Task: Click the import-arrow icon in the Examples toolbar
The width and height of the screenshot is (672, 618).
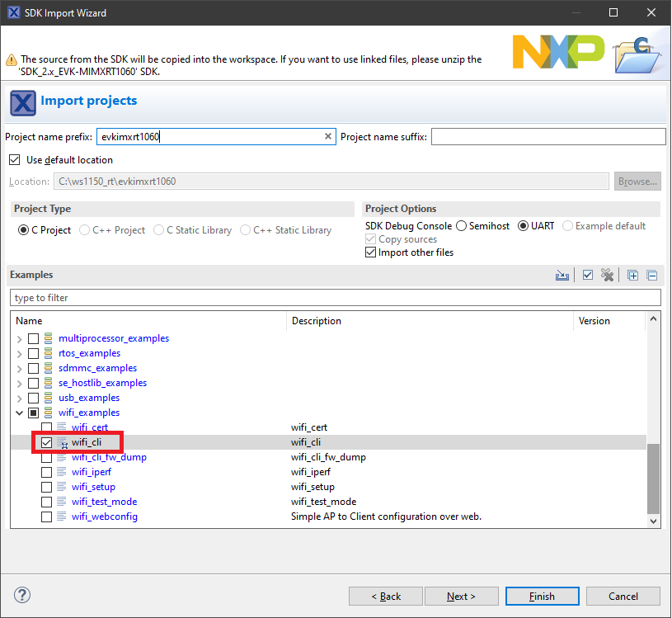Action: click(562, 275)
